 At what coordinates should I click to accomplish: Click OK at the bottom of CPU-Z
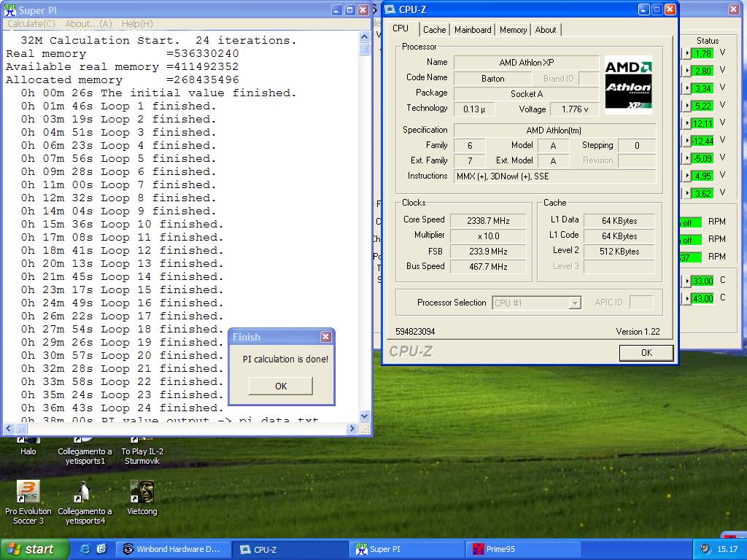click(646, 353)
